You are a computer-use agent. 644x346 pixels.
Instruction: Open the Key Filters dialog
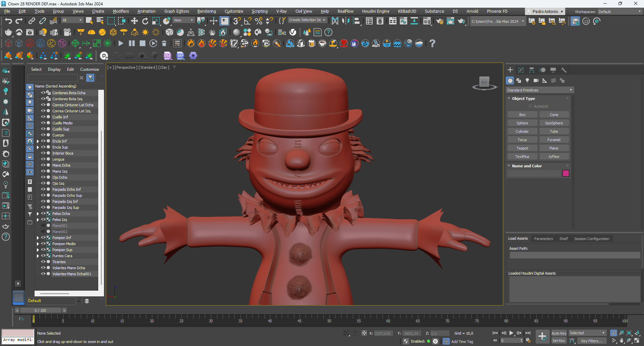[x=591, y=341]
